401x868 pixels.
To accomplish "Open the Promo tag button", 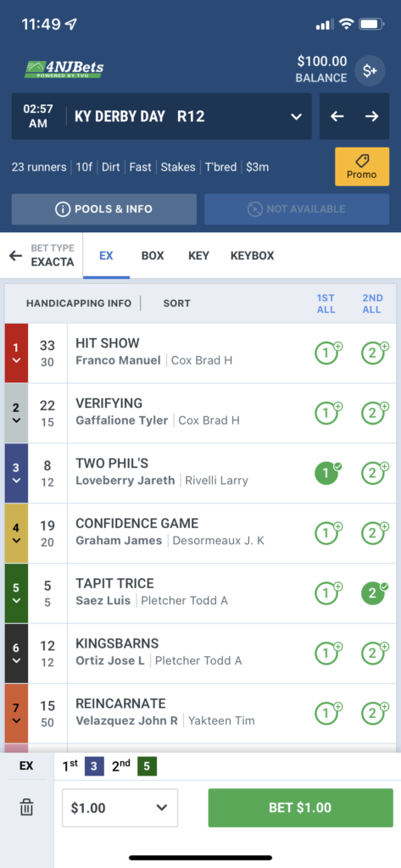I will (362, 167).
